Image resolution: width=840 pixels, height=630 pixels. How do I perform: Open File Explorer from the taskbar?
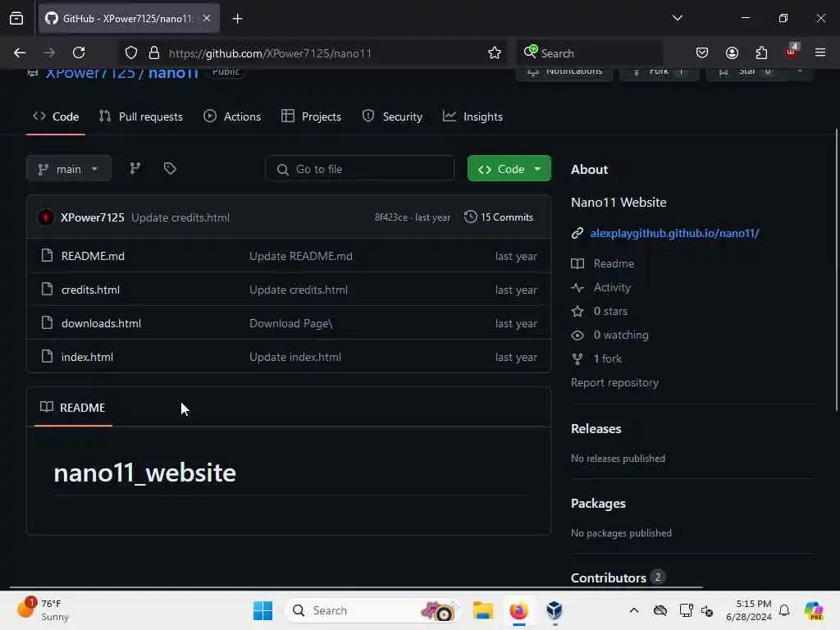pyautogui.click(x=482, y=610)
